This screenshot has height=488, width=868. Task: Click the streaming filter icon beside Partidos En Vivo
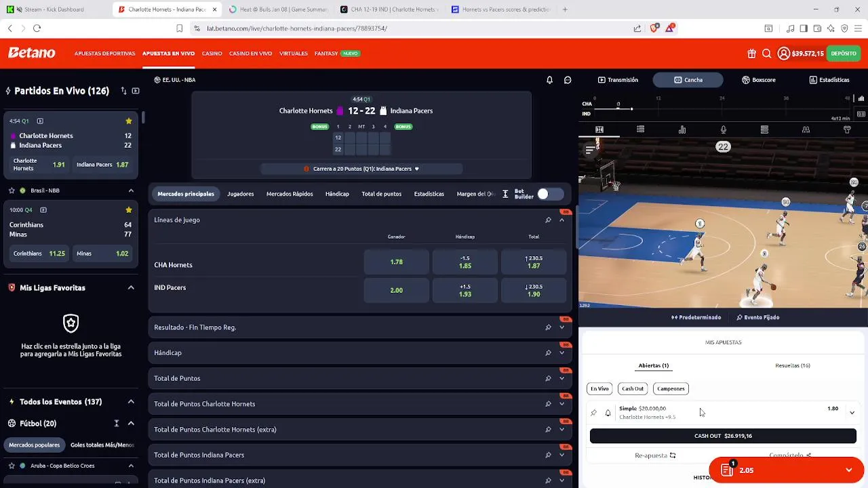coord(136,91)
